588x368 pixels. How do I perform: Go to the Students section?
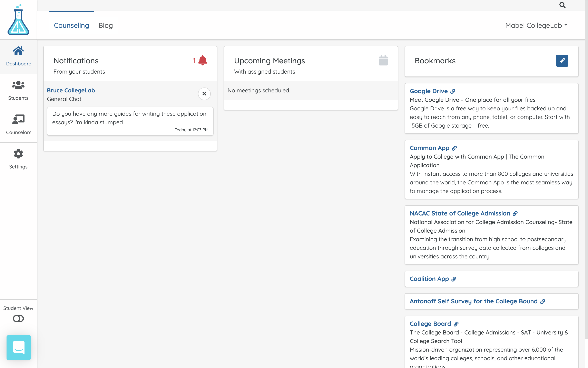pyautogui.click(x=18, y=91)
